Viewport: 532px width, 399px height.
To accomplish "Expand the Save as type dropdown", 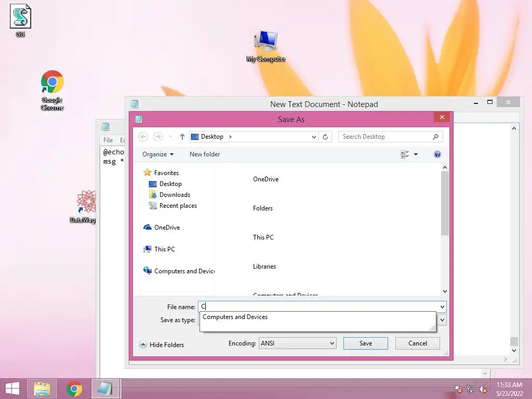I will click(x=442, y=320).
